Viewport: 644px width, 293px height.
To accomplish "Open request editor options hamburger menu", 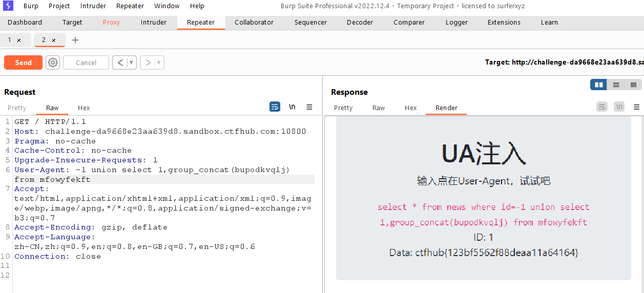I will click(309, 107).
